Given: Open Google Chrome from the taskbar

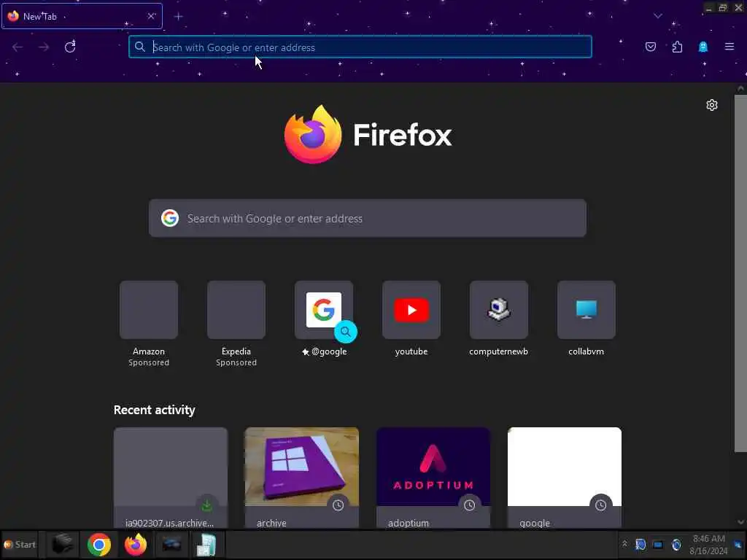Looking at the screenshot, I should coord(99,545).
